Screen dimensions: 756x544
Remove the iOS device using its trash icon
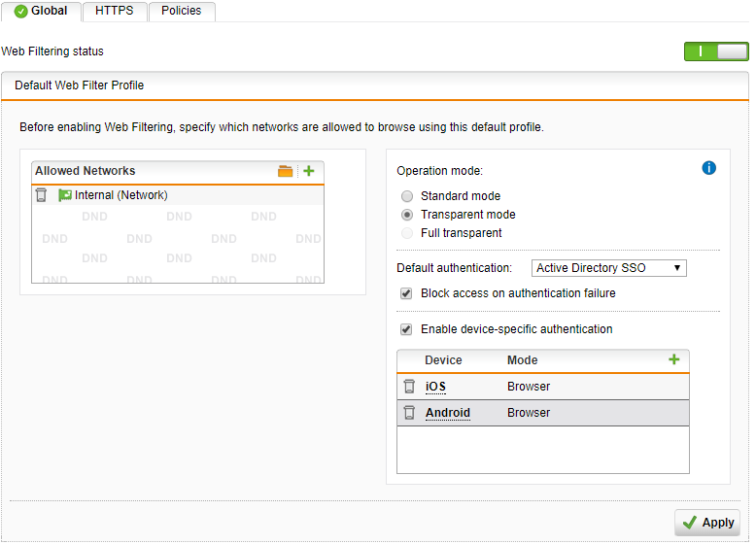(409, 387)
